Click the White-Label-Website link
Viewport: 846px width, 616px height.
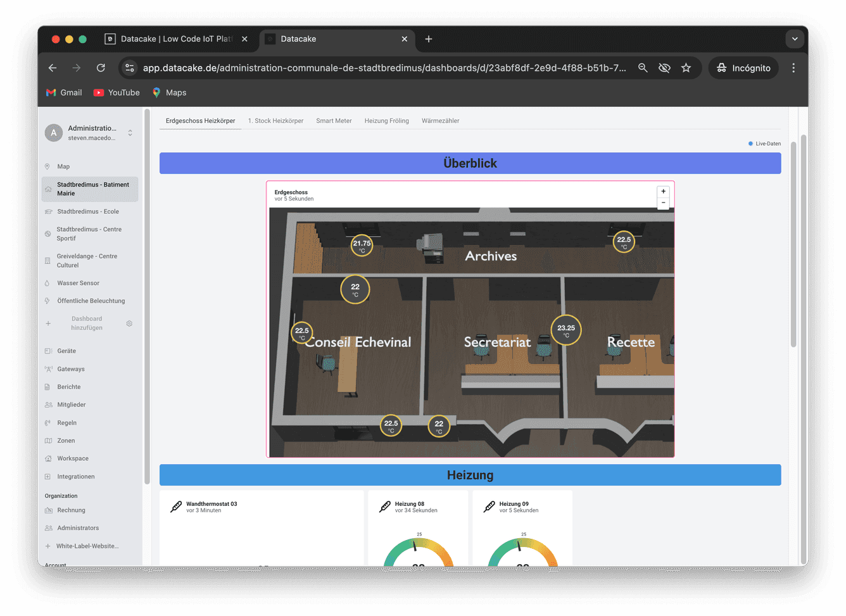coord(87,546)
